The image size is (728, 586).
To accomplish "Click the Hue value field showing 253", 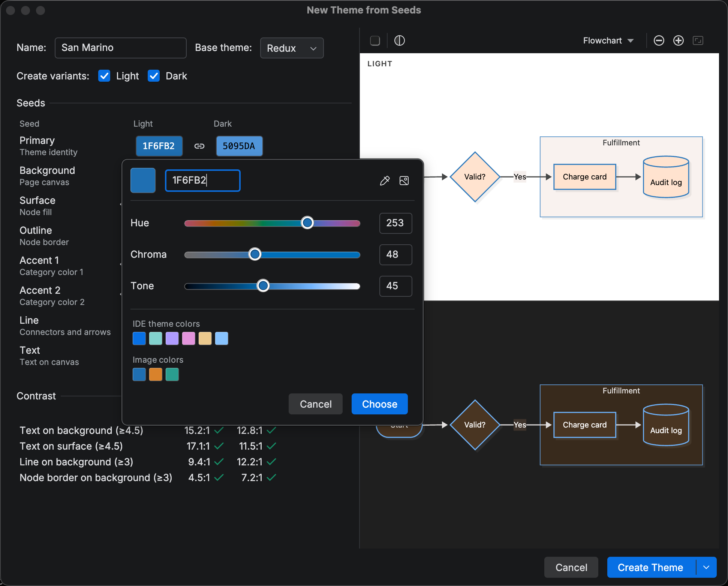I will pos(395,223).
